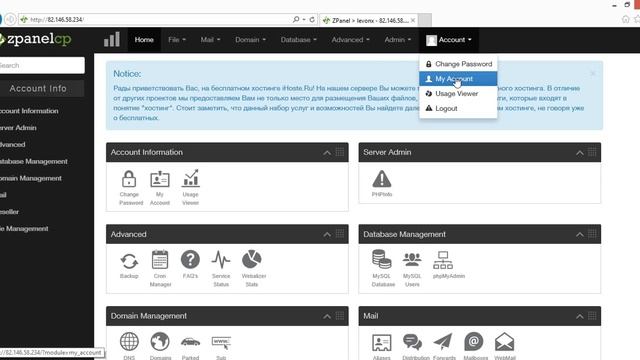
Task: Open the File dropdown menu
Action: coord(177,40)
